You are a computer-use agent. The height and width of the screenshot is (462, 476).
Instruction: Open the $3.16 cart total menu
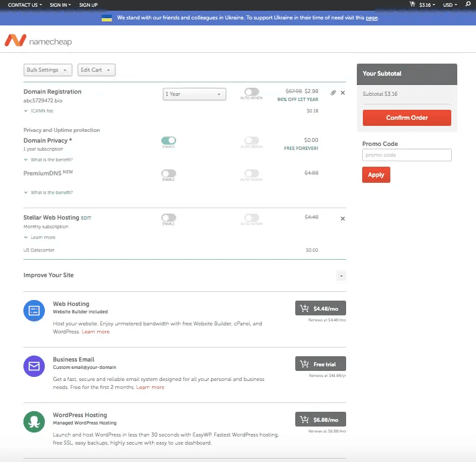point(427,5)
